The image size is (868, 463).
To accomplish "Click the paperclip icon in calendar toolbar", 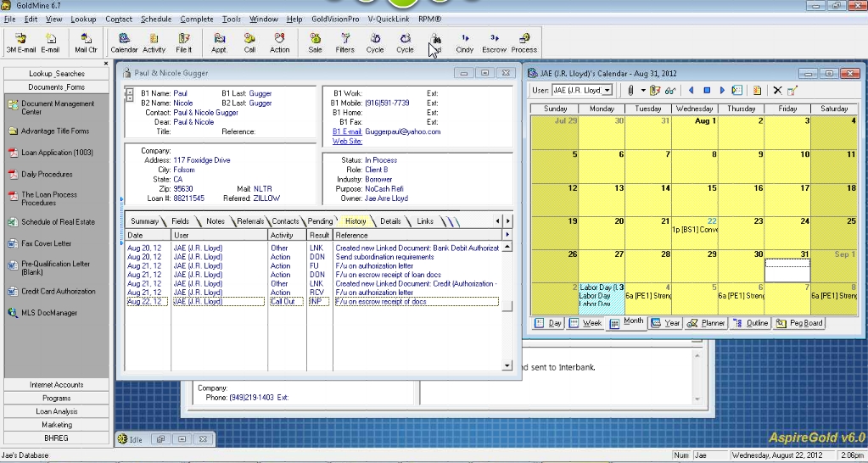I will click(x=630, y=90).
